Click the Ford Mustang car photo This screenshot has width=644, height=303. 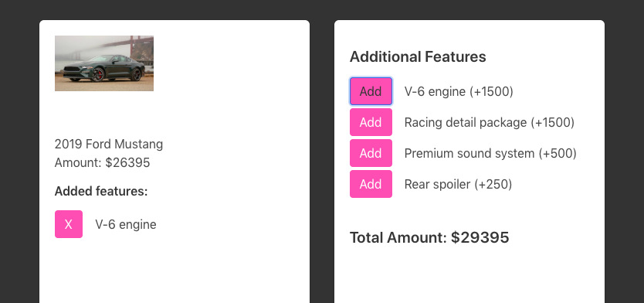pyautogui.click(x=104, y=63)
